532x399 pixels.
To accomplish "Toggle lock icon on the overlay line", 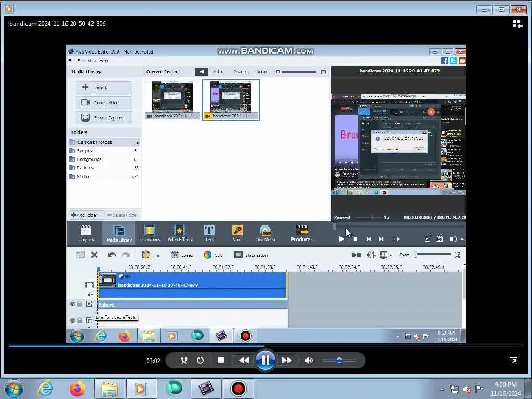I will point(79,320).
